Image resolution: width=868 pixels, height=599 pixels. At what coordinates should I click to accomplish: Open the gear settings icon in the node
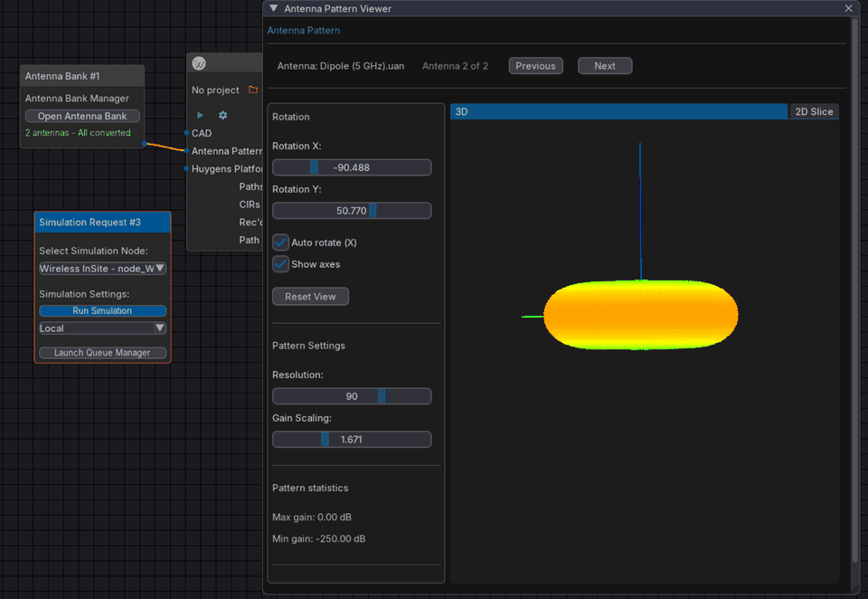point(222,115)
